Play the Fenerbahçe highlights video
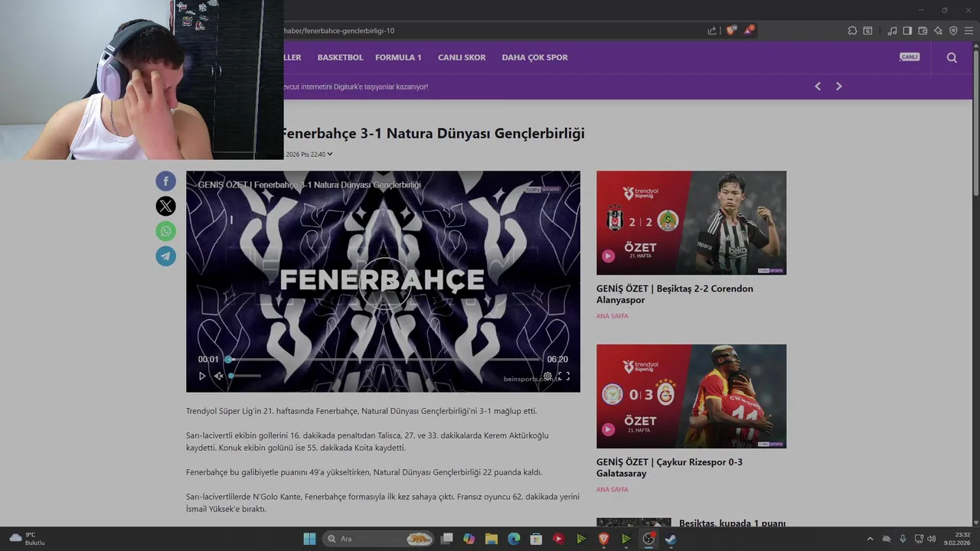 (202, 376)
